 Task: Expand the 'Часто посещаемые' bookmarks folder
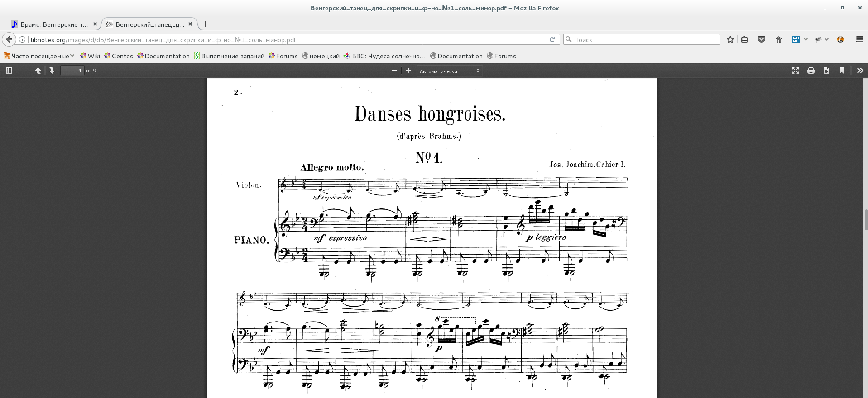coord(39,56)
